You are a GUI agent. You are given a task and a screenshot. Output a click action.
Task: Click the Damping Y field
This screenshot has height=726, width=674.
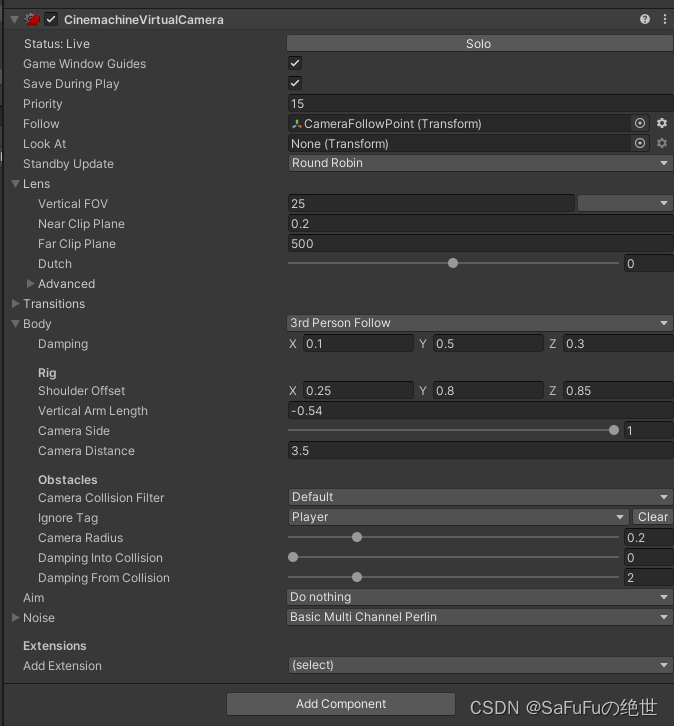[x=488, y=344]
